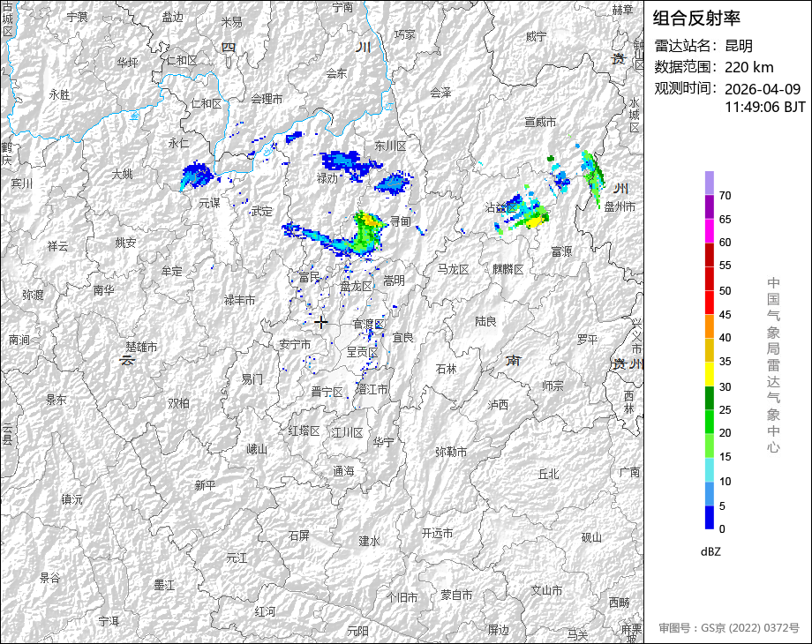The height and width of the screenshot is (644, 812).
Task: Click the dBZ unit label
Action: (x=710, y=551)
